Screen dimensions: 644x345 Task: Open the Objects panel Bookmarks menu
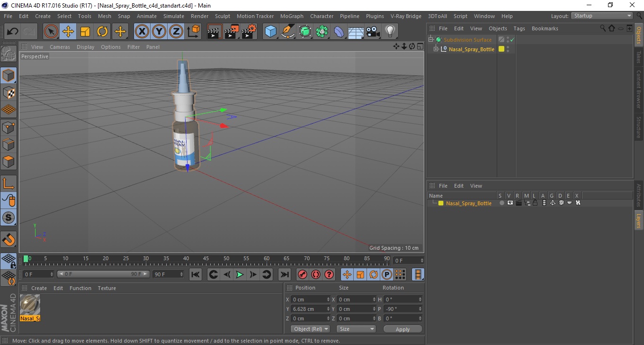(545, 28)
